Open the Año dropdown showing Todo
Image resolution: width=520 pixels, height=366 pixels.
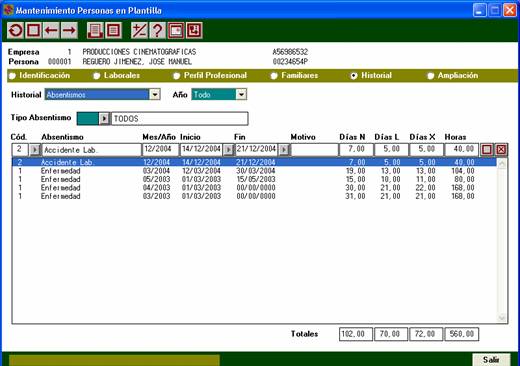(241, 95)
